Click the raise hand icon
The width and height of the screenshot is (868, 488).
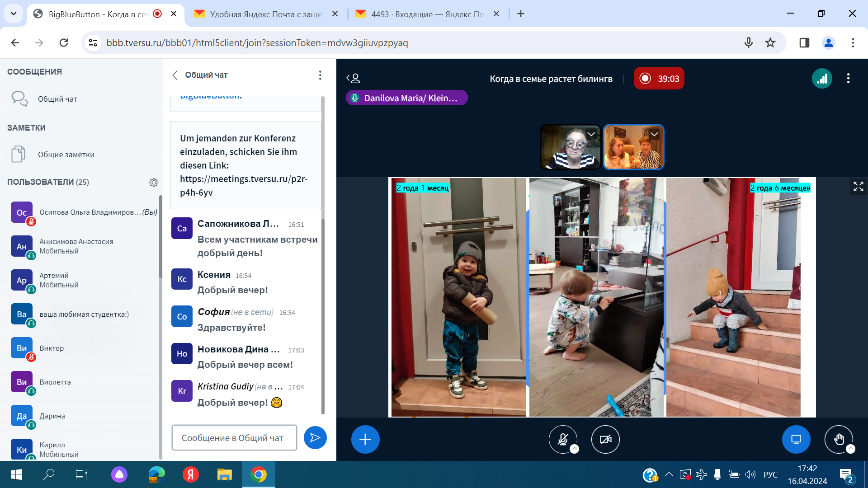(839, 439)
